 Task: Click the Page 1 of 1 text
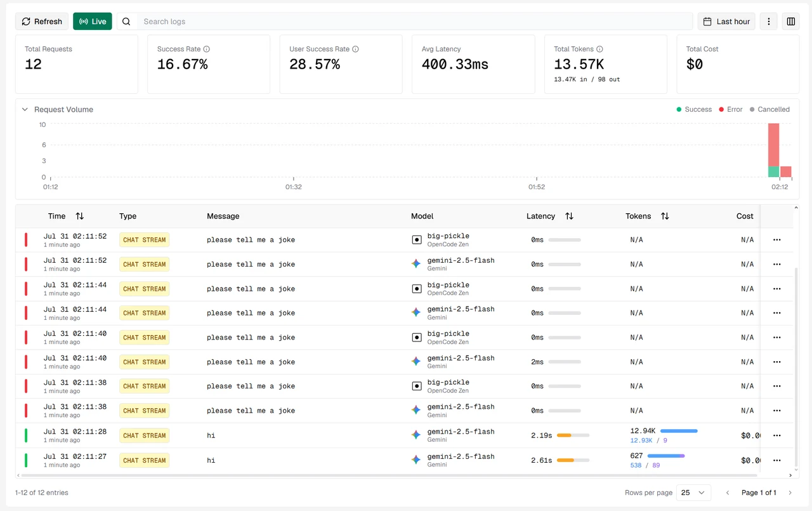coord(759,493)
